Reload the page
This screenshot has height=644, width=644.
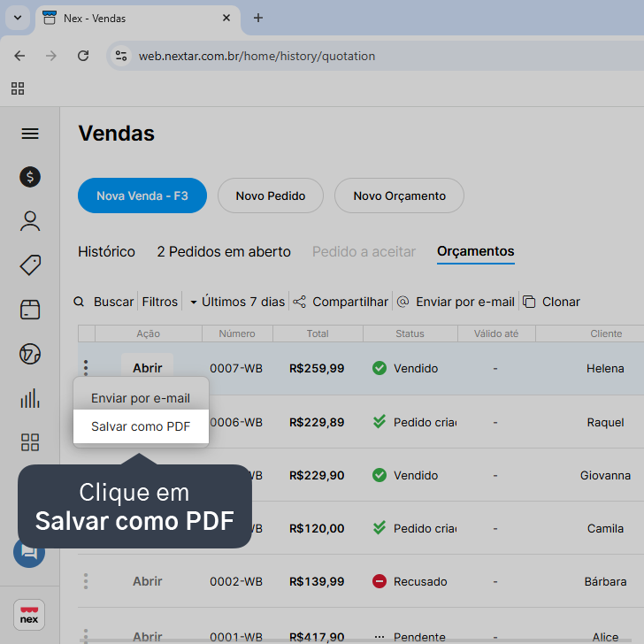[83, 56]
